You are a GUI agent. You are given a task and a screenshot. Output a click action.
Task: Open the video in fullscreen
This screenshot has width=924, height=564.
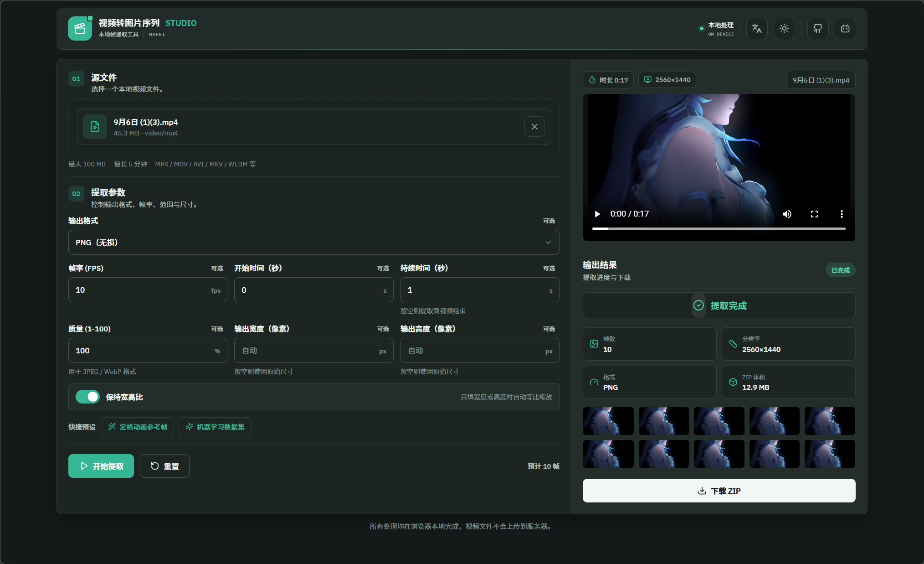point(814,214)
